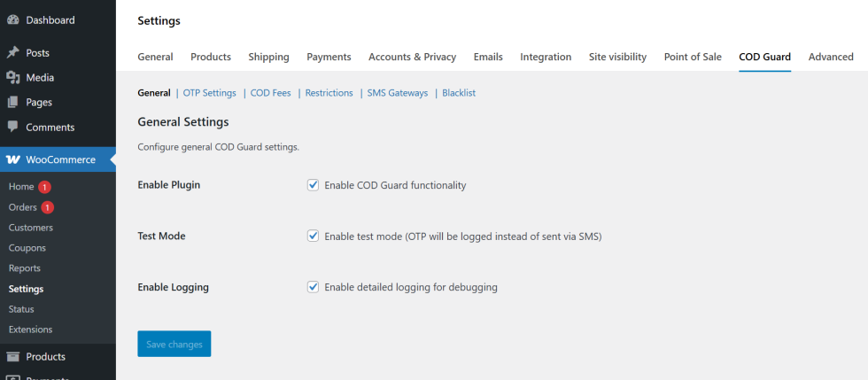The image size is (868, 380).
Task: Disable detailed logging for debugging checkbox
Action: pyautogui.click(x=313, y=287)
